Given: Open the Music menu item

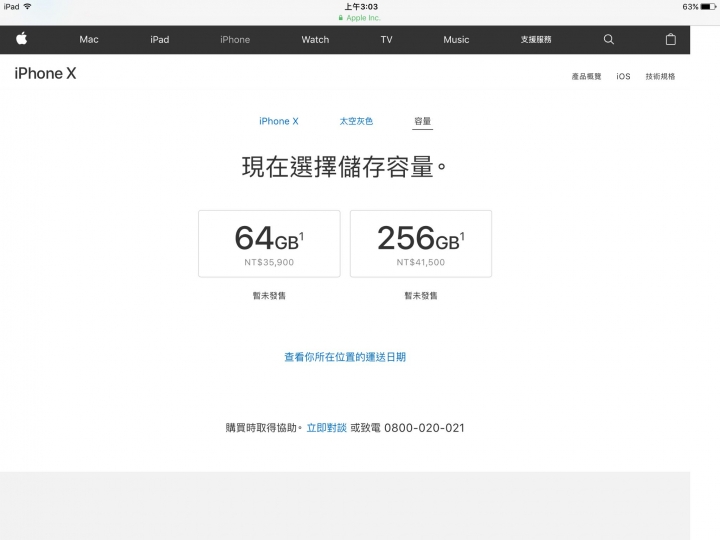Looking at the screenshot, I should [x=456, y=39].
